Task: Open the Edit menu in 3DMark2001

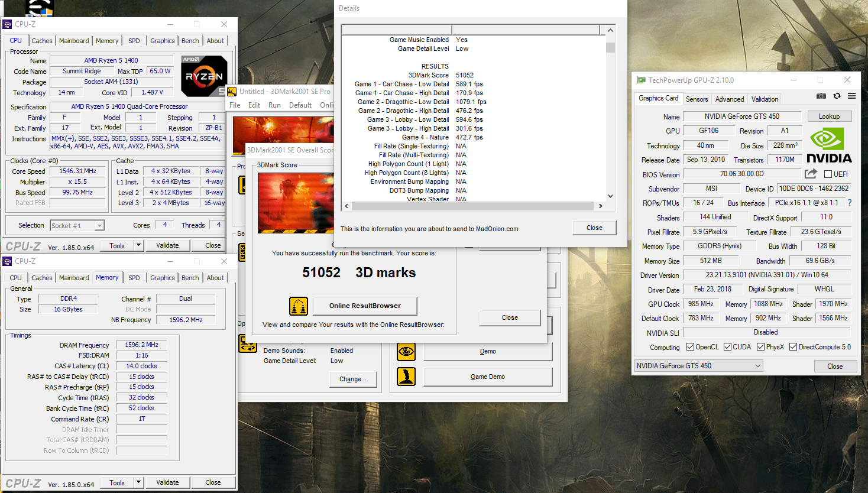Action: click(x=254, y=105)
